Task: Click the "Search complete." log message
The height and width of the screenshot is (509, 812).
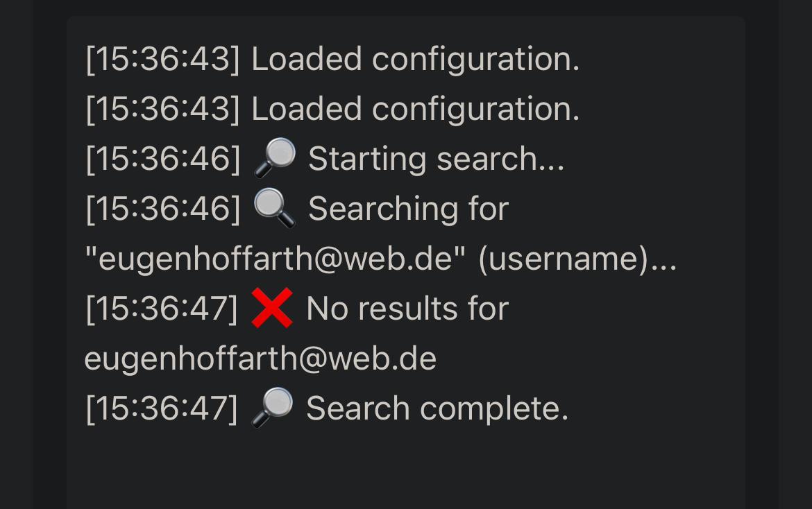Action: click(x=437, y=408)
